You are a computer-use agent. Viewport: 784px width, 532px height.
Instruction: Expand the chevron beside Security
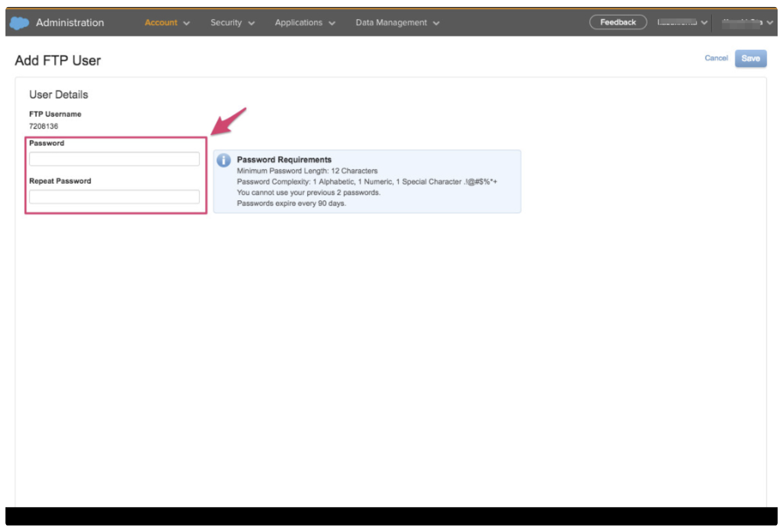251,23
